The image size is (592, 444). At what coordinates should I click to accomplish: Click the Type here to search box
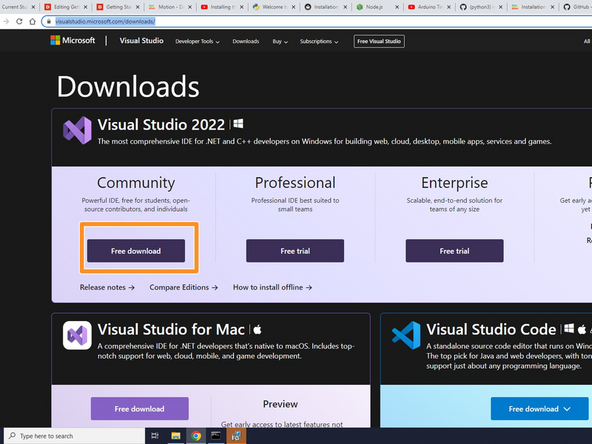pos(74,436)
